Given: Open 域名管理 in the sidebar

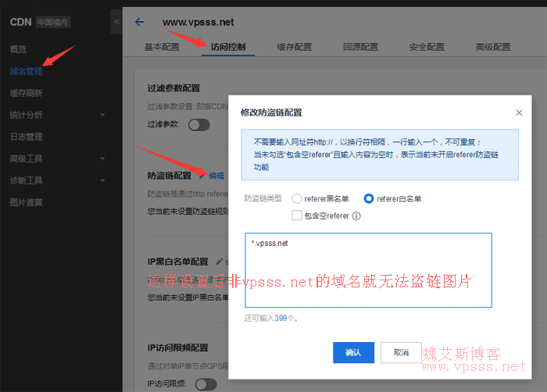Looking at the screenshot, I should pos(26,71).
